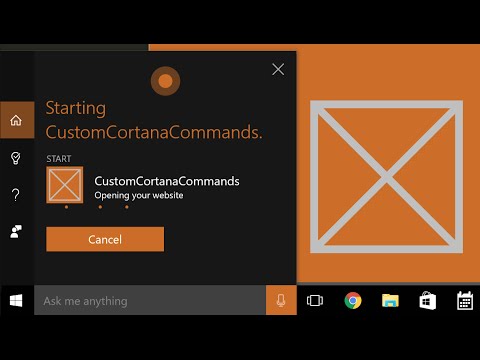The image size is (480, 360).
Task: Open Calendar app from taskbar
Action: (465, 300)
